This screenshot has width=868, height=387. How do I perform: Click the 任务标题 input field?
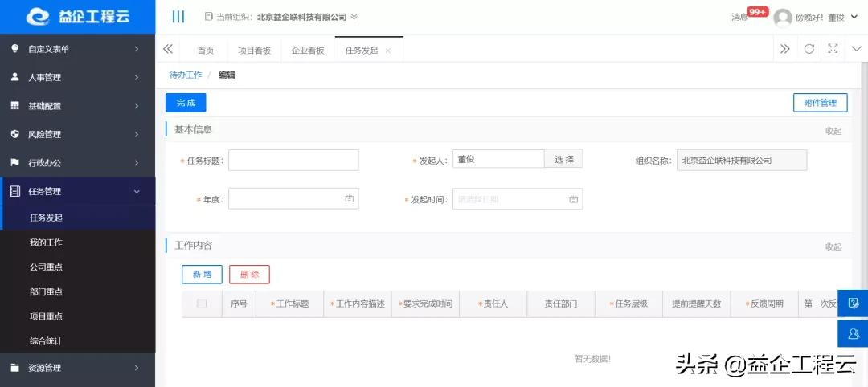293,161
